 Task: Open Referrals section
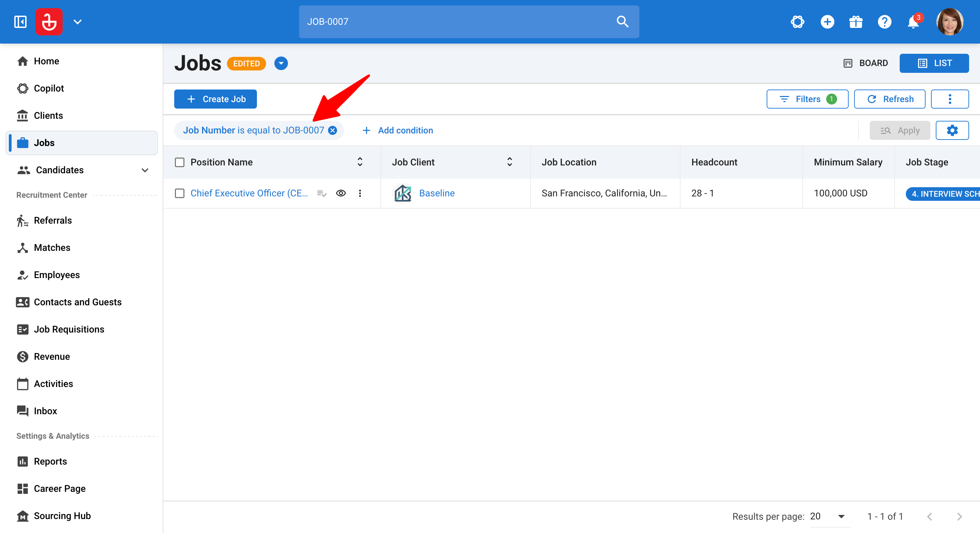point(82,220)
